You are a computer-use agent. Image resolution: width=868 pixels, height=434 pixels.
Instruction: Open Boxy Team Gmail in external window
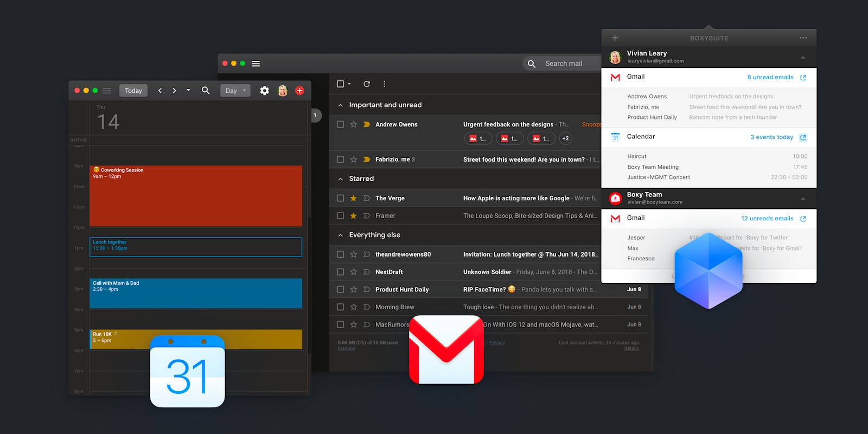(x=803, y=219)
